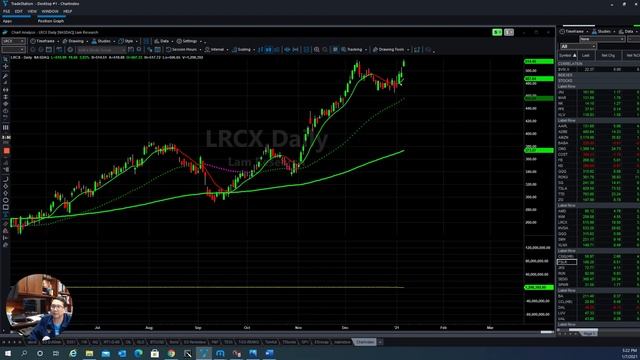Expand the Session Hours dropdown
The image size is (640, 360).
184,50
